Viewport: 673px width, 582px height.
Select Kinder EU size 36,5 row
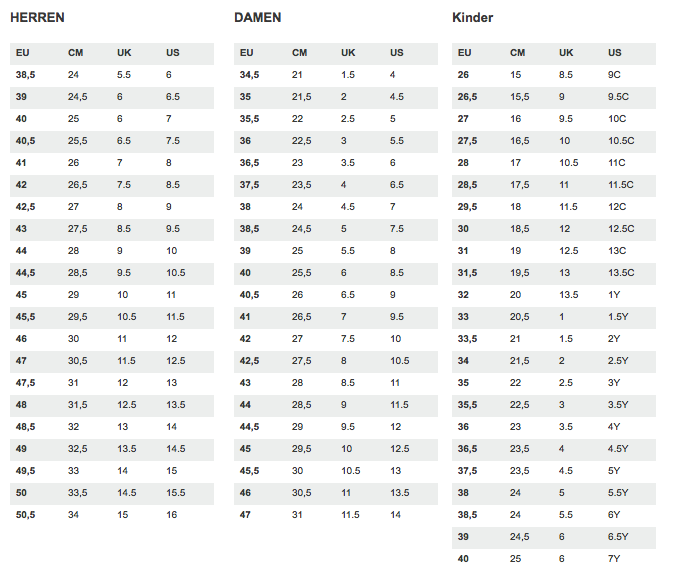click(x=554, y=449)
